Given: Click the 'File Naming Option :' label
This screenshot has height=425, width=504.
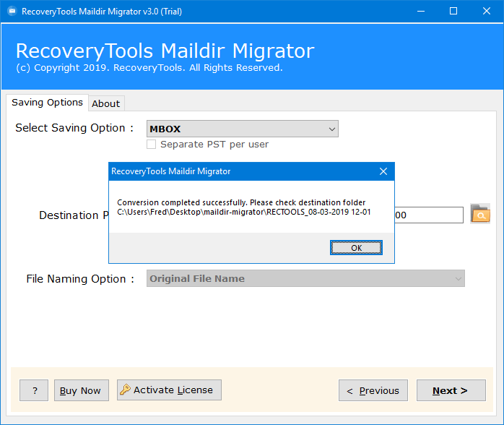Looking at the screenshot, I should point(80,278).
